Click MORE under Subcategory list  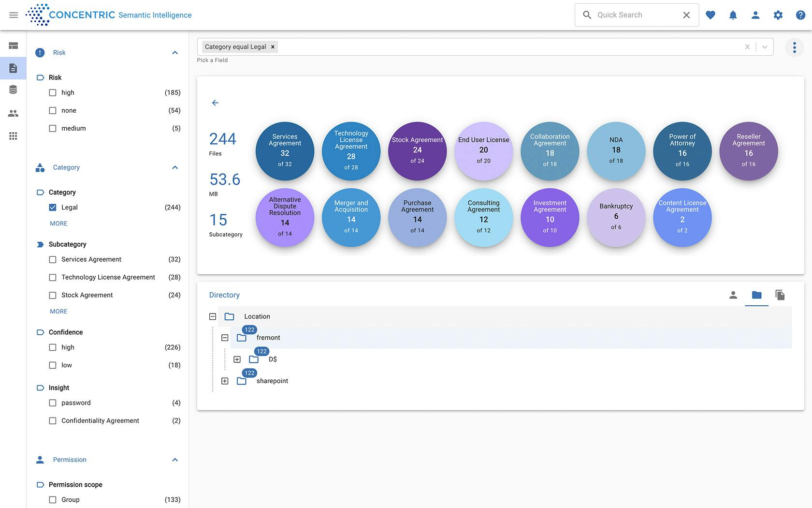(x=58, y=312)
